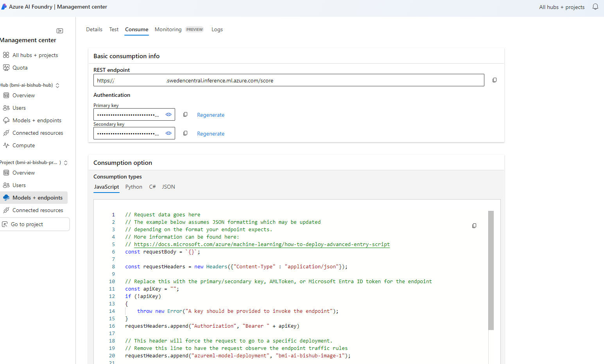Open All hubs + projects in sidebar

[x=35, y=55]
